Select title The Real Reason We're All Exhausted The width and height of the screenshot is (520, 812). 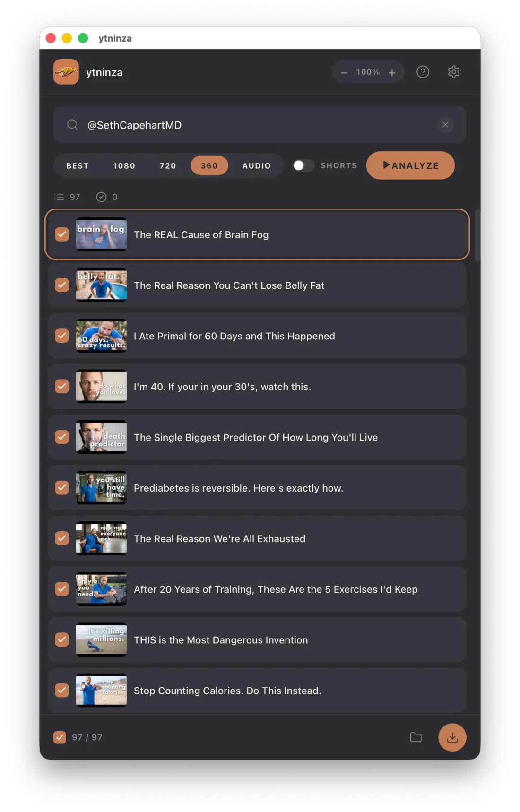[220, 539]
